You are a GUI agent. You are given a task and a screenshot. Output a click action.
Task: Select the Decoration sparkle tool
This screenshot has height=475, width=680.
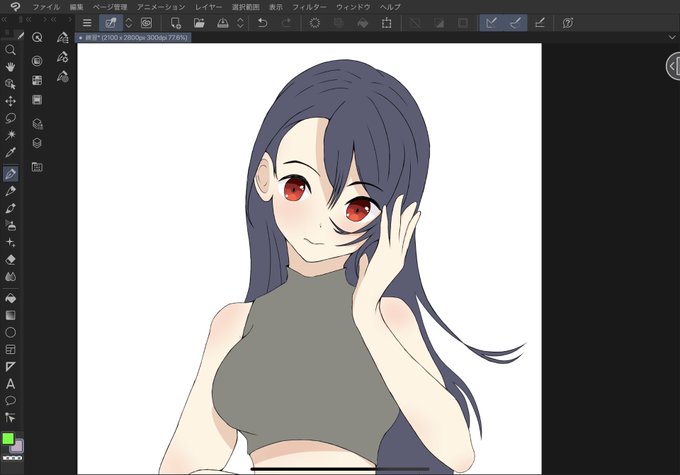coord(10,242)
